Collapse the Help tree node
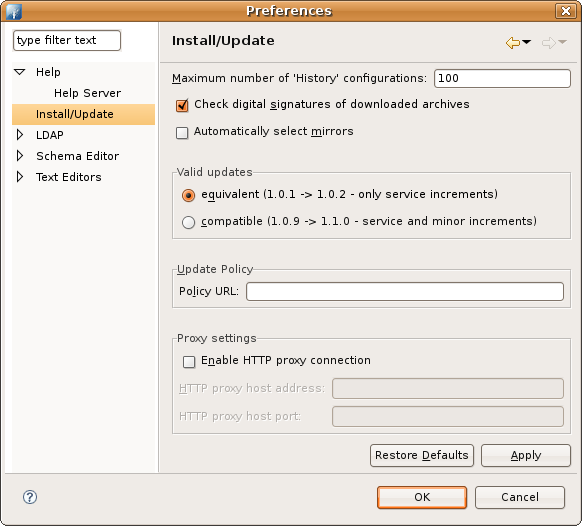This screenshot has height=526, width=582. pos(20,72)
